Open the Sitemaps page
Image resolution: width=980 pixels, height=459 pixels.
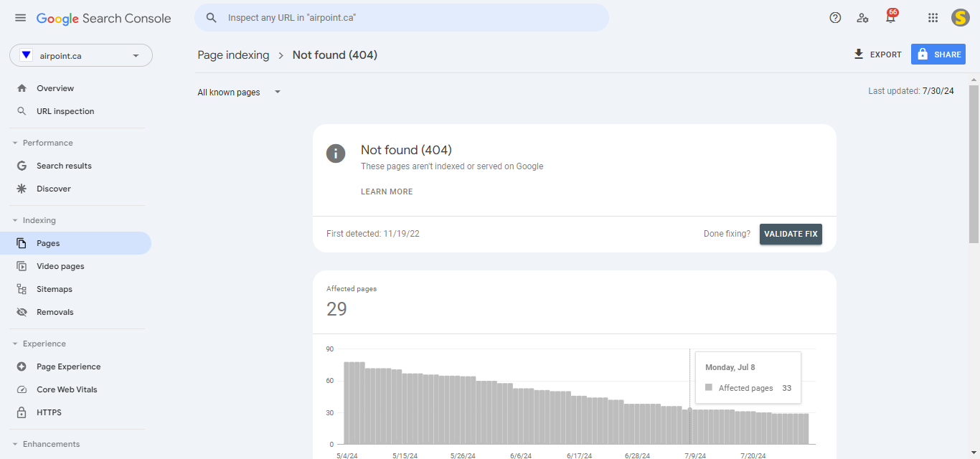click(76, 289)
